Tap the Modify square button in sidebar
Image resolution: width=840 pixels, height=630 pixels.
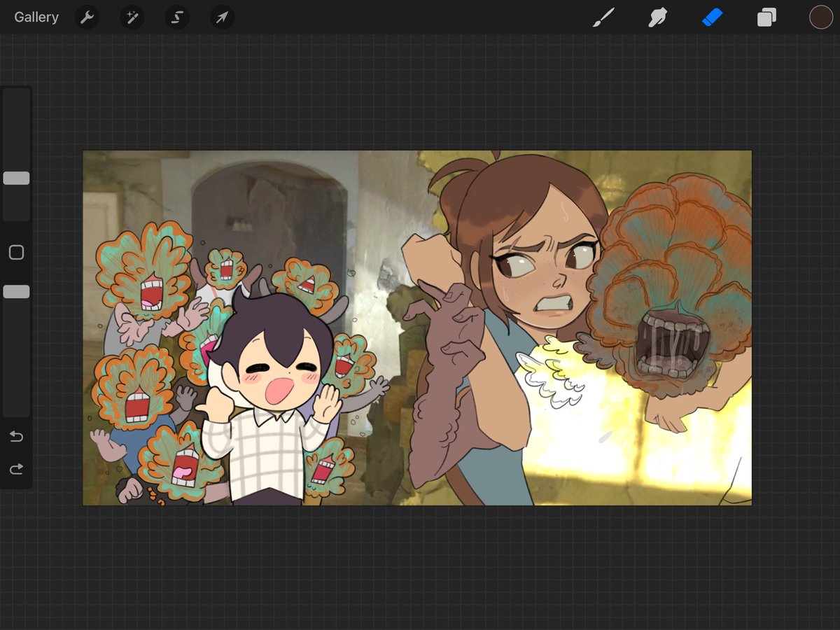click(x=16, y=253)
